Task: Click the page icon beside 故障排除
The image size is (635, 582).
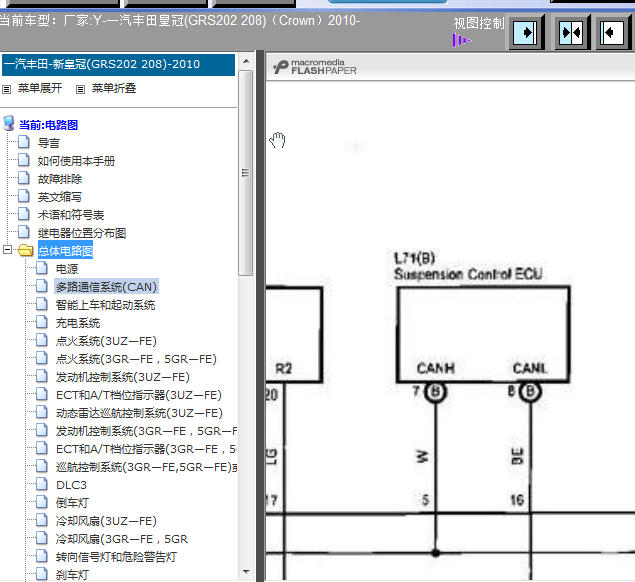Action: [23, 178]
